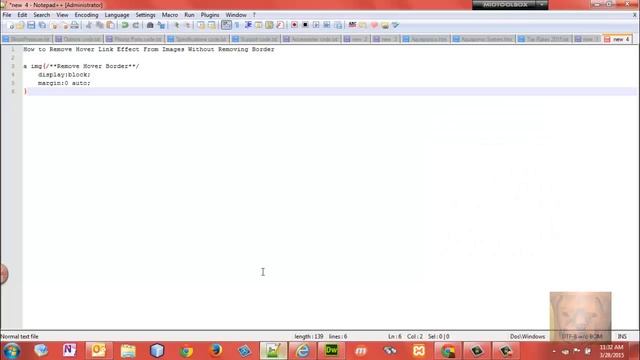
Task: Open the Windows Start button
Action: point(11,351)
